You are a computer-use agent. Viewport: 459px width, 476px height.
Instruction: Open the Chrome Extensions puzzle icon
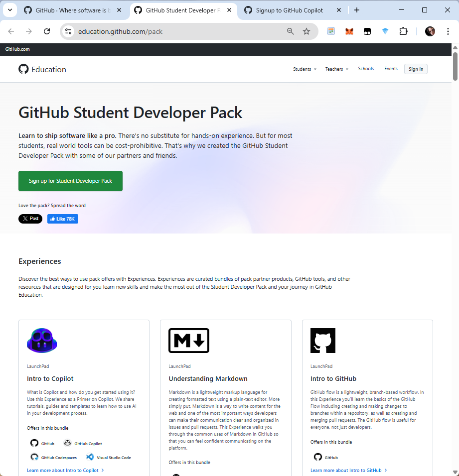[403, 31]
